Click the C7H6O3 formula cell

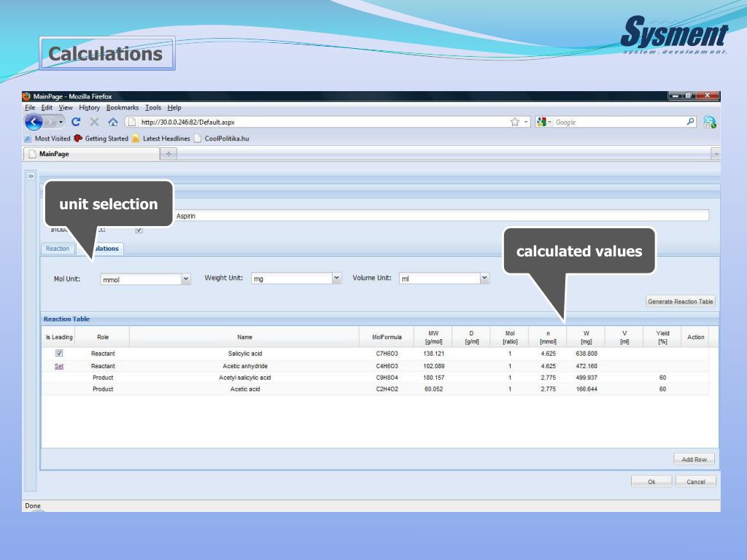click(387, 354)
